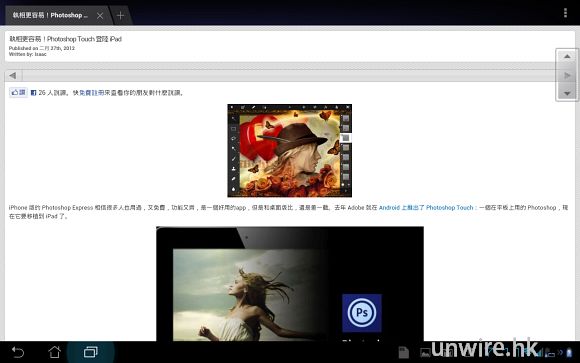Click the 'Published on' date text
This screenshot has width=580, height=363.
(42, 48)
